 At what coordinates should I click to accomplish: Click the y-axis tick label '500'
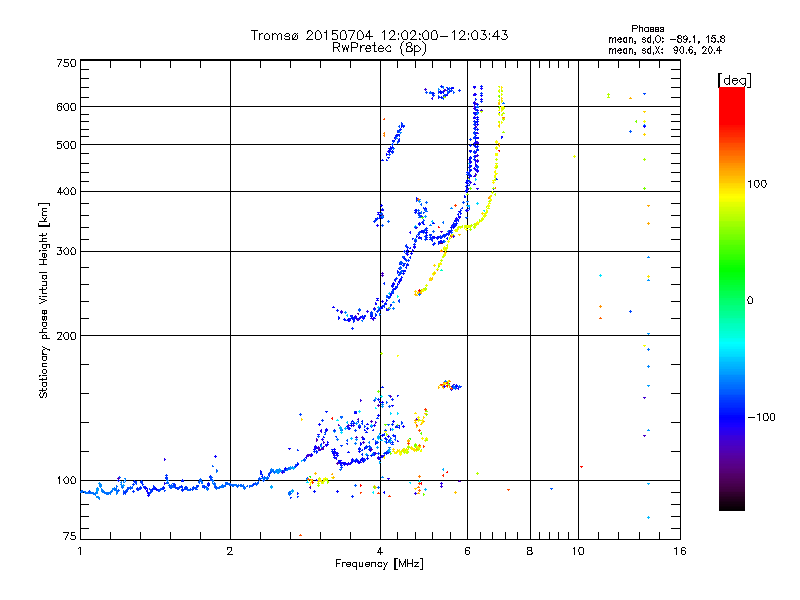click(66, 145)
